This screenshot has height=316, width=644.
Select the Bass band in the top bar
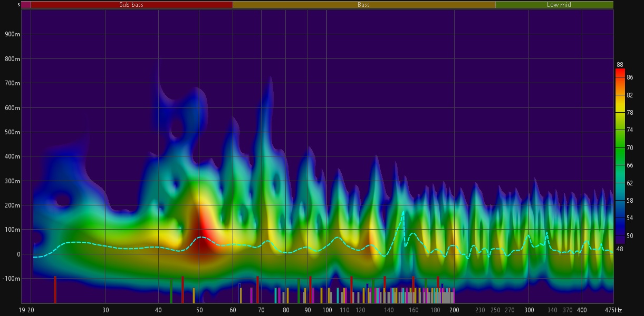pos(363,5)
